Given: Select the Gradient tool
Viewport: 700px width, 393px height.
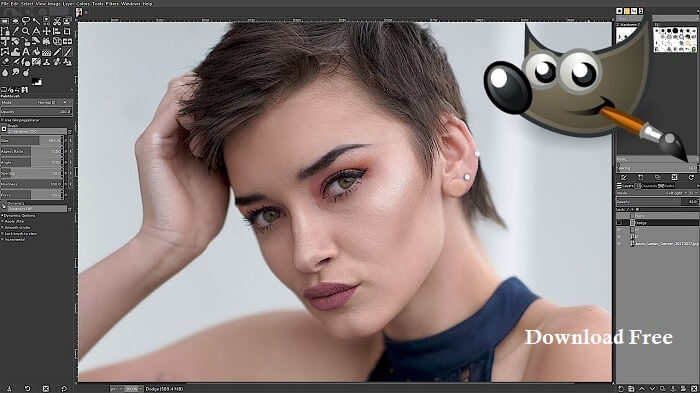Looking at the screenshot, I should point(46,52).
